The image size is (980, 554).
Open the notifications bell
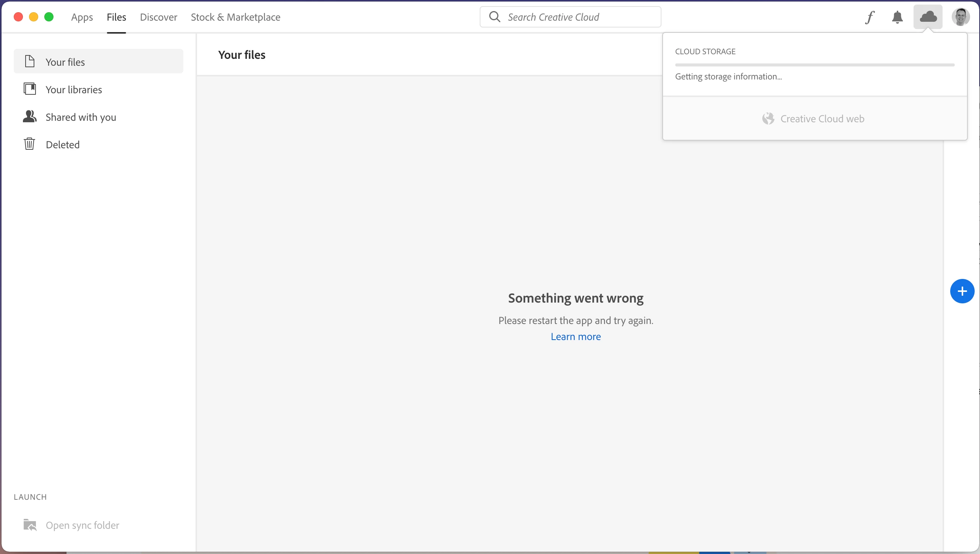(x=897, y=17)
